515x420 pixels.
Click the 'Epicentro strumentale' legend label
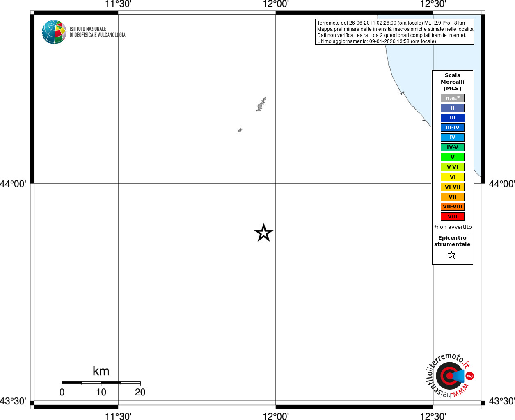click(452, 241)
